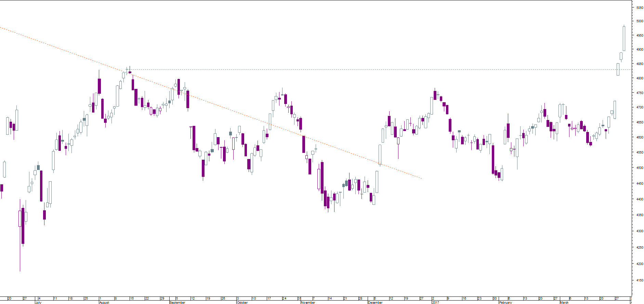Select the 4850 price level label
This screenshot has width=644, height=304.
[640, 64]
